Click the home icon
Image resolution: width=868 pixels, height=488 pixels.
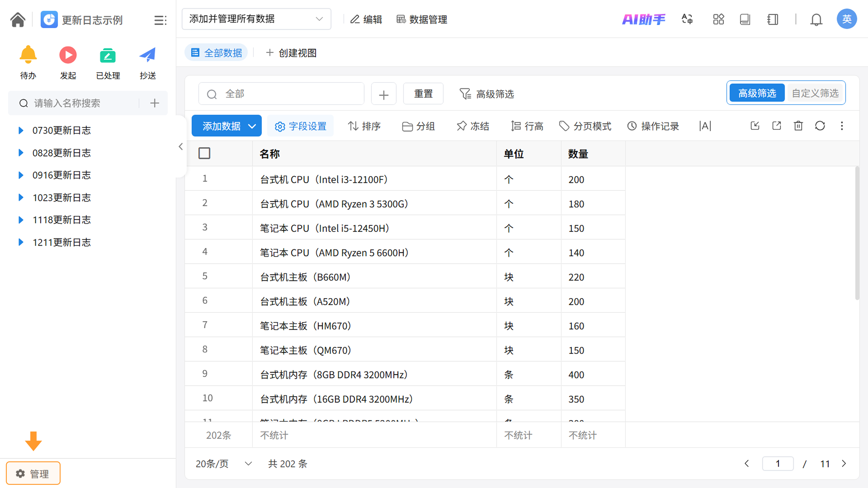[x=18, y=19]
